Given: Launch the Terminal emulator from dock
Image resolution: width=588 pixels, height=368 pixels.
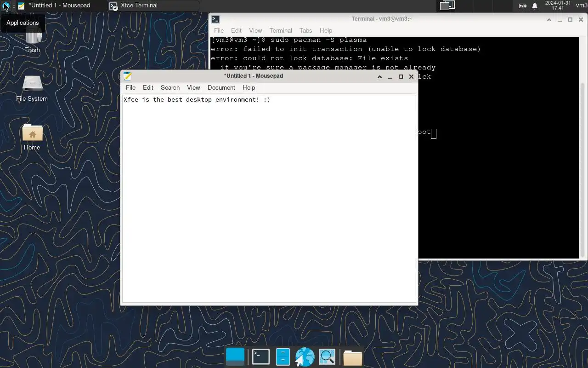Looking at the screenshot, I should [x=261, y=357].
